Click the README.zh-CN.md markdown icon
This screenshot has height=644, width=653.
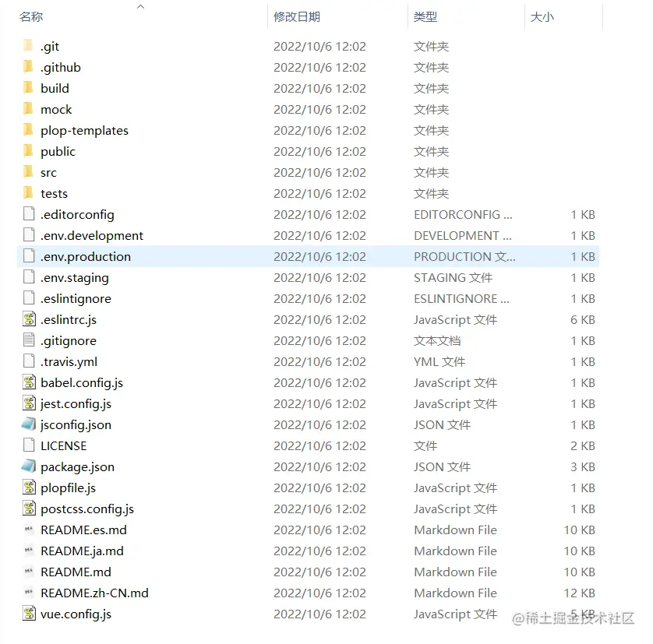point(29,592)
